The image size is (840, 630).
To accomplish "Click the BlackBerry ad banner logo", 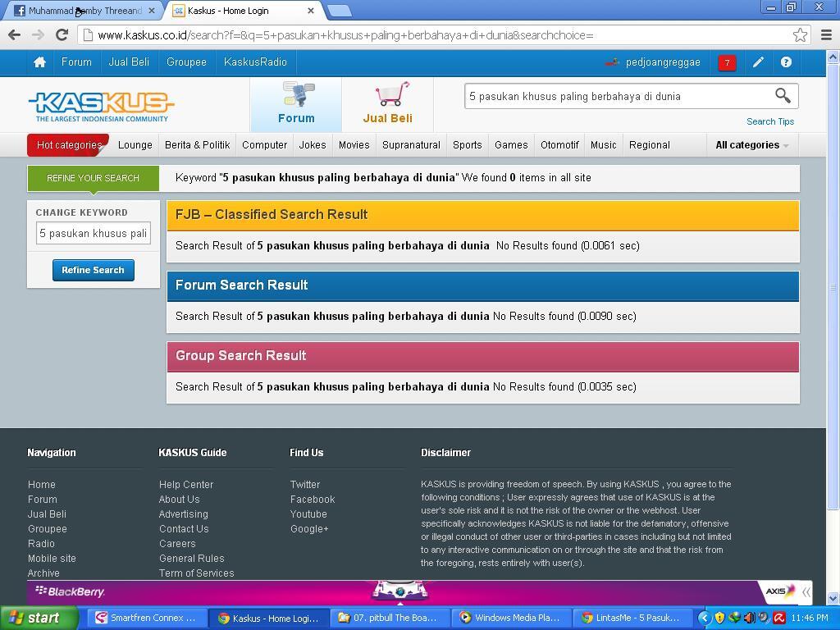I will pos(71,591).
